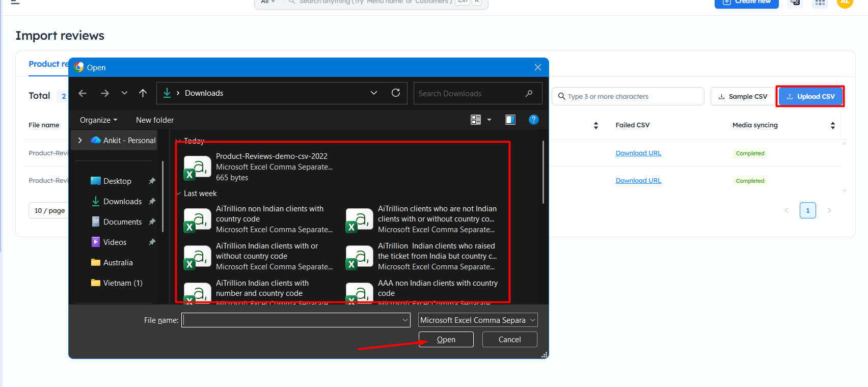Refresh the Downloads folder listing

tap(396, 93)
